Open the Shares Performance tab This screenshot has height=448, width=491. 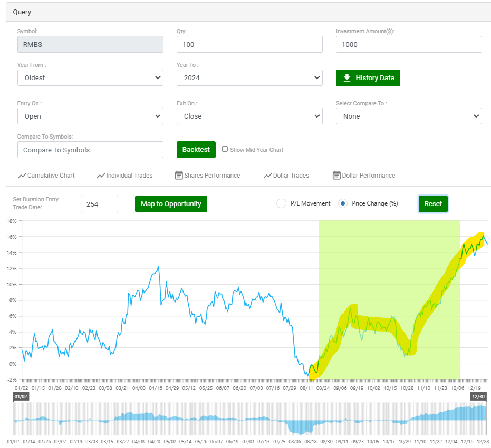click(208, 176)
